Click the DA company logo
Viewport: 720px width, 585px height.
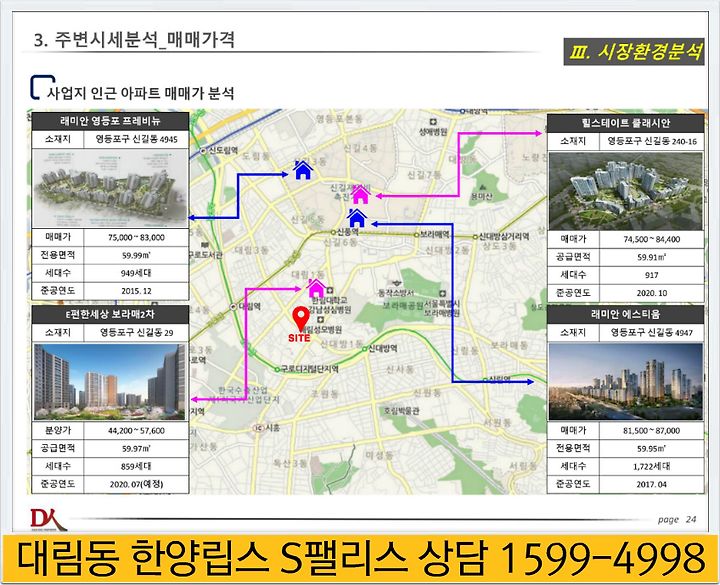pyautogui.click(x=48, y=519)
